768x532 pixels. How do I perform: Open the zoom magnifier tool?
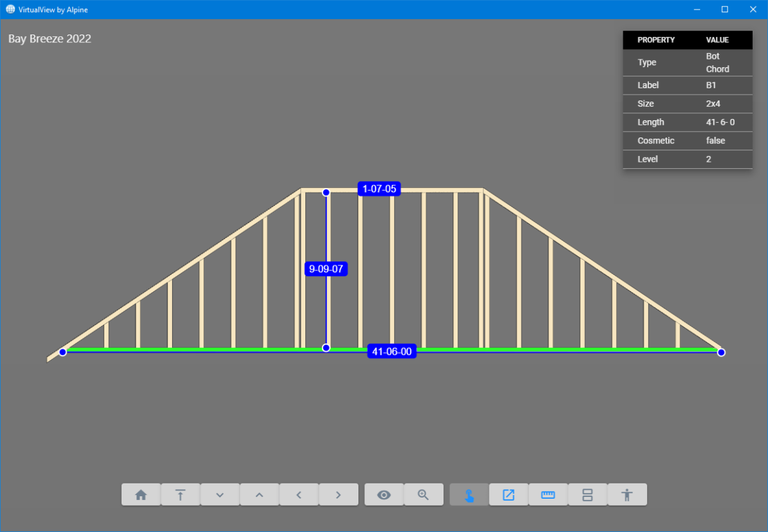point(424,494)
